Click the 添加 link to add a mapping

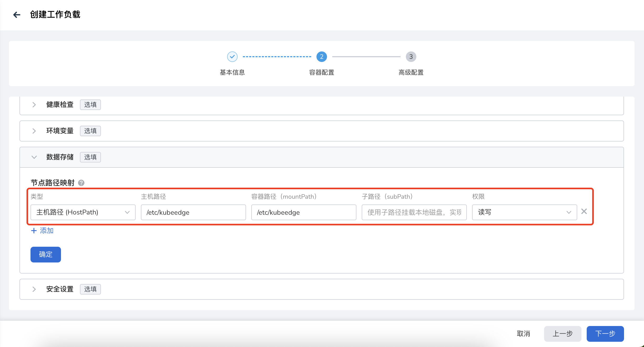pyautogui.click(x=47, y=231)
